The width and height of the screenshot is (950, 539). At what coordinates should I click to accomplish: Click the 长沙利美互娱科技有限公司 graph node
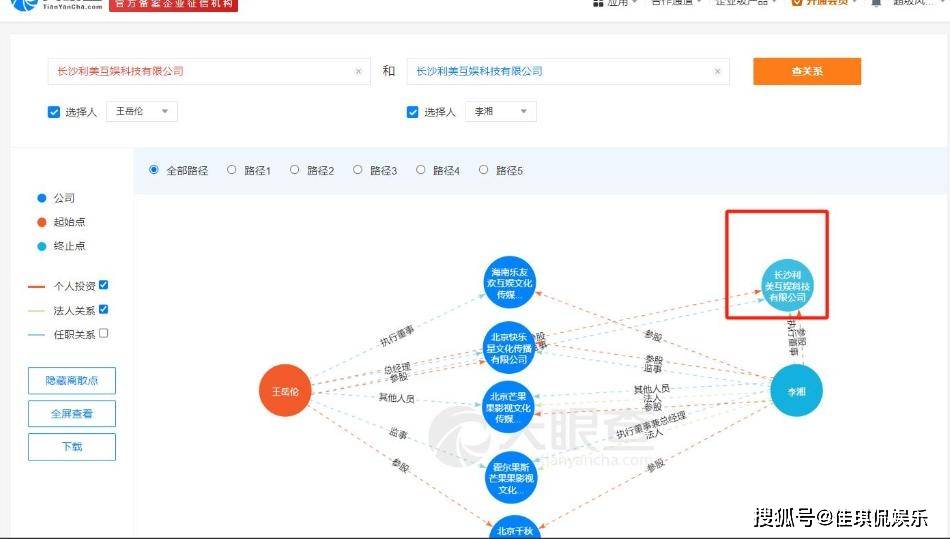(x=787, y=286)
